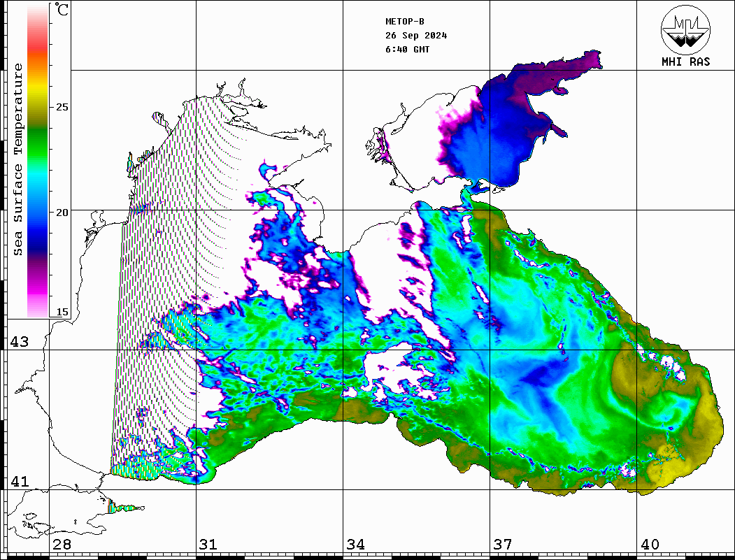This screenshot has height=560, width=735.
Task: Click the '25' tick label on scale
Action: tap(62, 107)
